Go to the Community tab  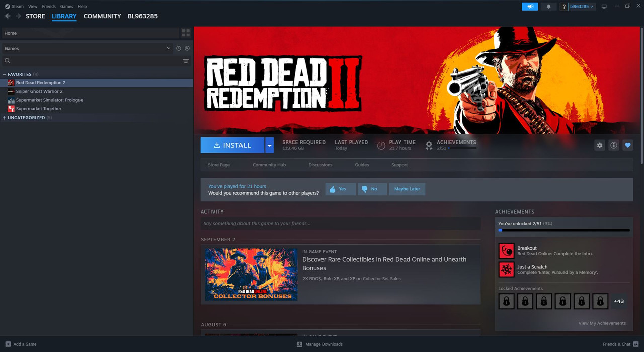click(102, 16)
